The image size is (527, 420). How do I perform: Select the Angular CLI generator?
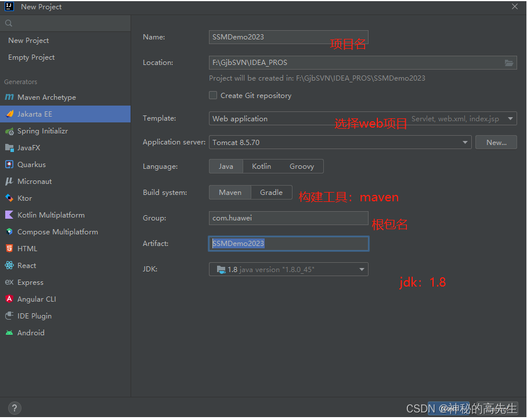65,299
